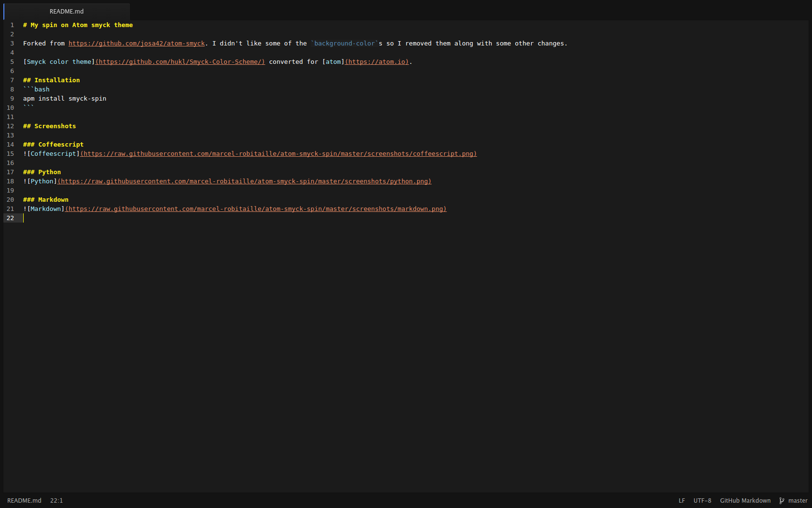Open the josa42/atom-smyck GitHub link
Screen dimensions: 812x508
(136, 44)
